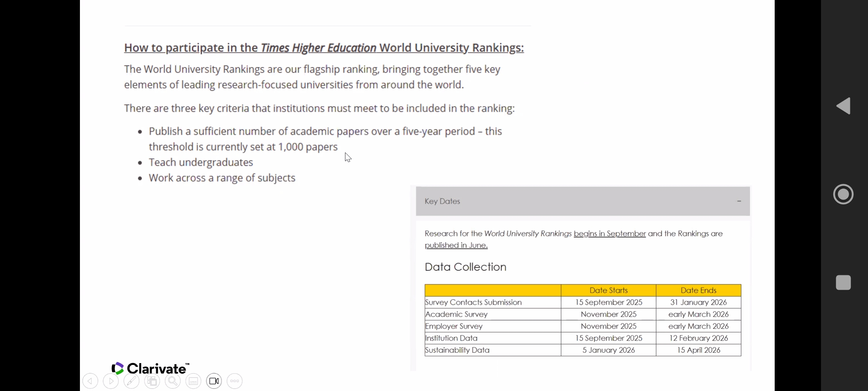Viewport: 868px width, 391px height.
Task: Click the 'begins in September' link
Action: tap(609, 234)
